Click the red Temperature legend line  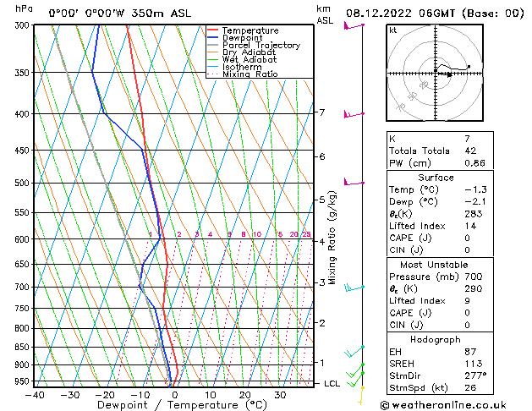click(x=213, y=30)
